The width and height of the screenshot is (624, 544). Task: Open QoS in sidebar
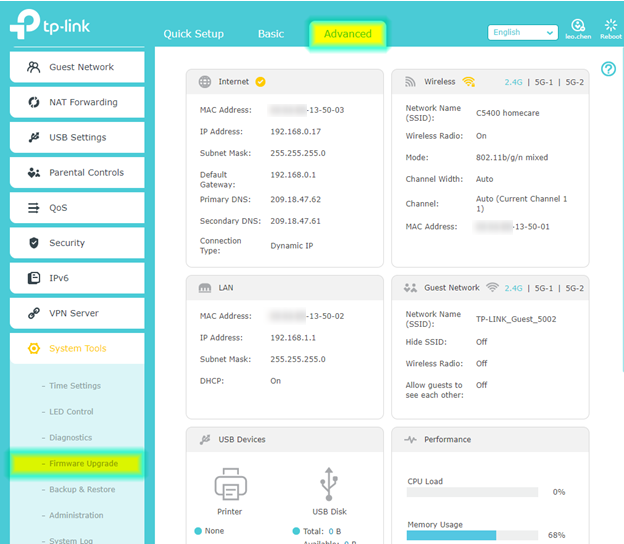click(x=77, y=208)
